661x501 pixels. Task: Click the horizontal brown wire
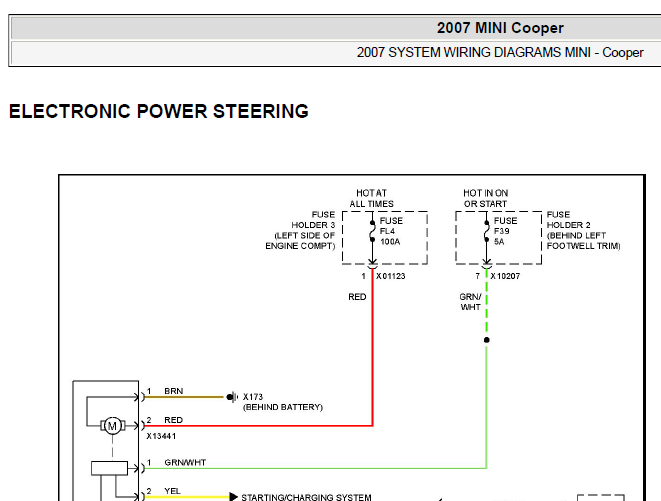pos(184,397)
